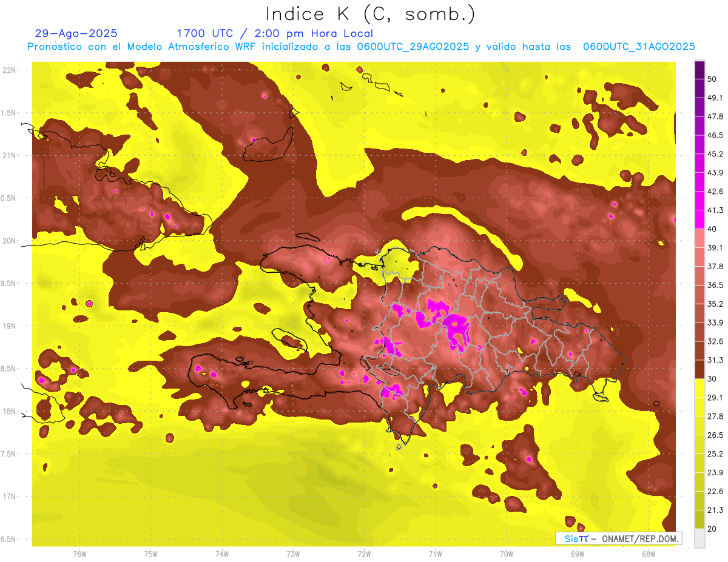Viewport: 728px width, 562px height.
Task: Click color scale value "37.8"
Action: pos(715,267)
